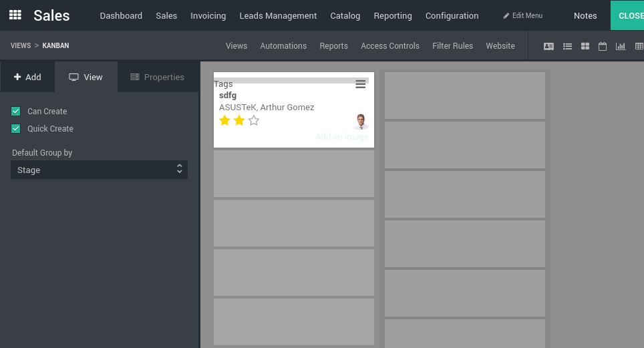Toggle the Can Create checkbox

click(15, 112)
